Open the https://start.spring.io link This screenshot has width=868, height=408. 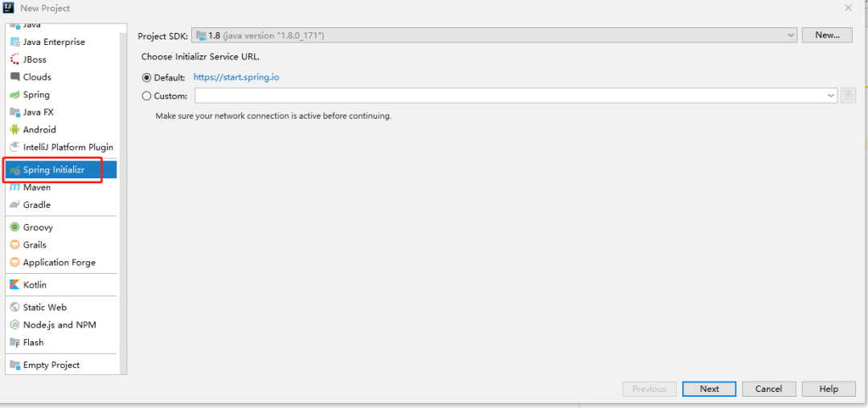click(236, 78)
